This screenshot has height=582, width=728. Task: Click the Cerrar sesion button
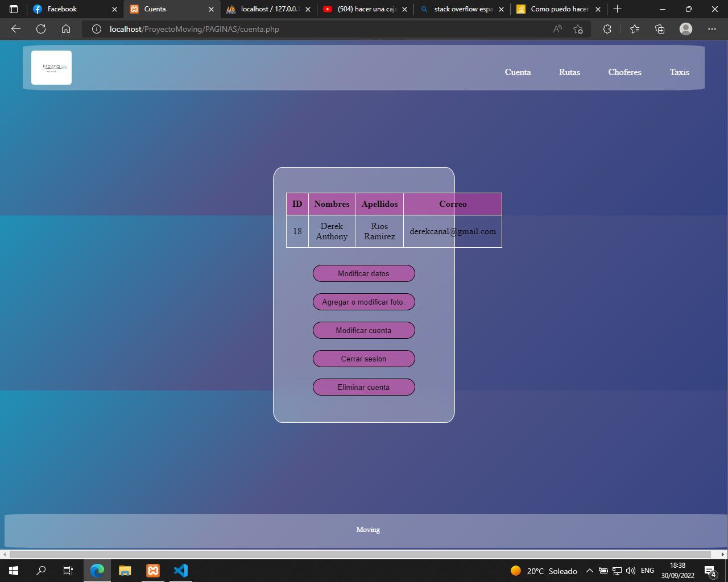[x=364, y=359]
